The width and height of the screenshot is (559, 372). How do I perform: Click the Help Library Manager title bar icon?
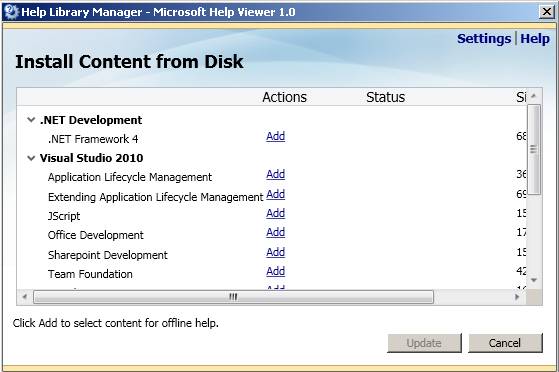coord(12,12)
